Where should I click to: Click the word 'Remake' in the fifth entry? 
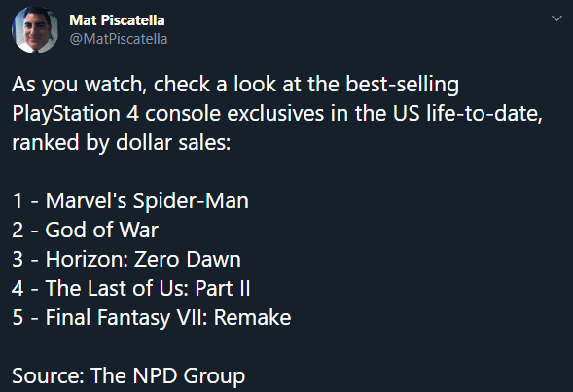[x=253, y=317]
